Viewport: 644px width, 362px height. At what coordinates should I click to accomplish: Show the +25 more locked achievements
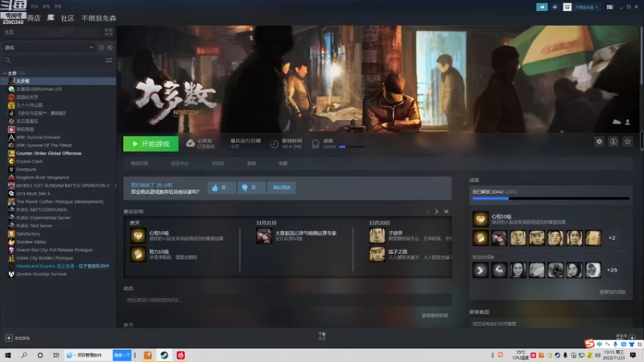612,270
